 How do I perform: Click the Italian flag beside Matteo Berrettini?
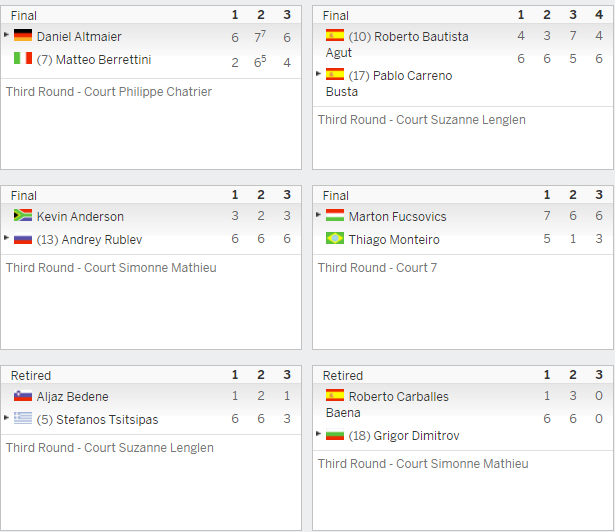tap(23, 58)
